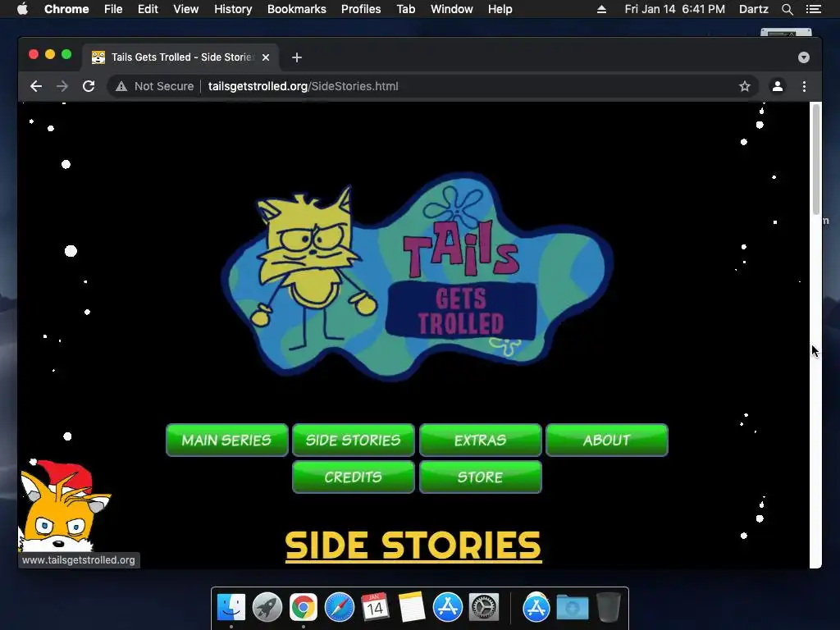Viewport: 840px width, 630px height.
Task: Open System Preferences gear in Dock
Action: pyautogui.click(x=484, y=607)
